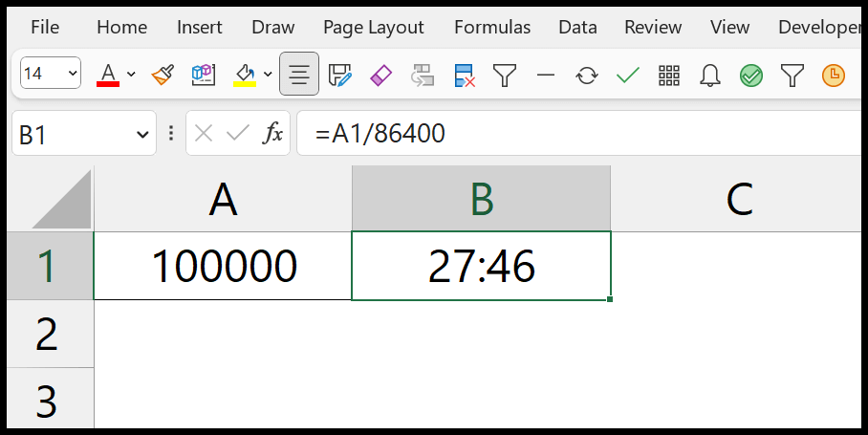Expand the fill color dropdown arrow
Viewport: 868px width, 435px height.
(x=268, y=75)
